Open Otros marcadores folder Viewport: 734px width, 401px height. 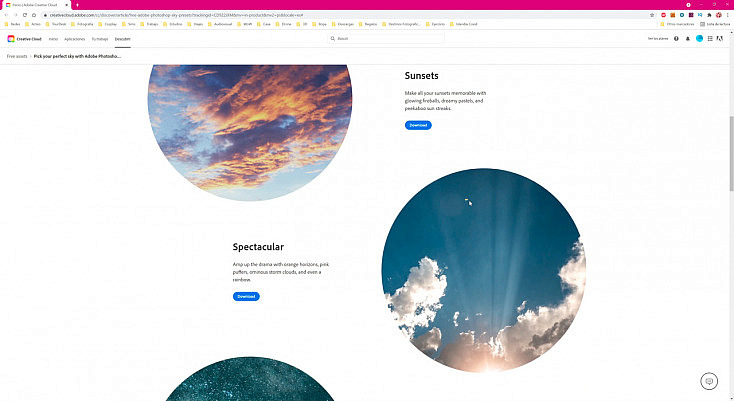pos(678,24)
